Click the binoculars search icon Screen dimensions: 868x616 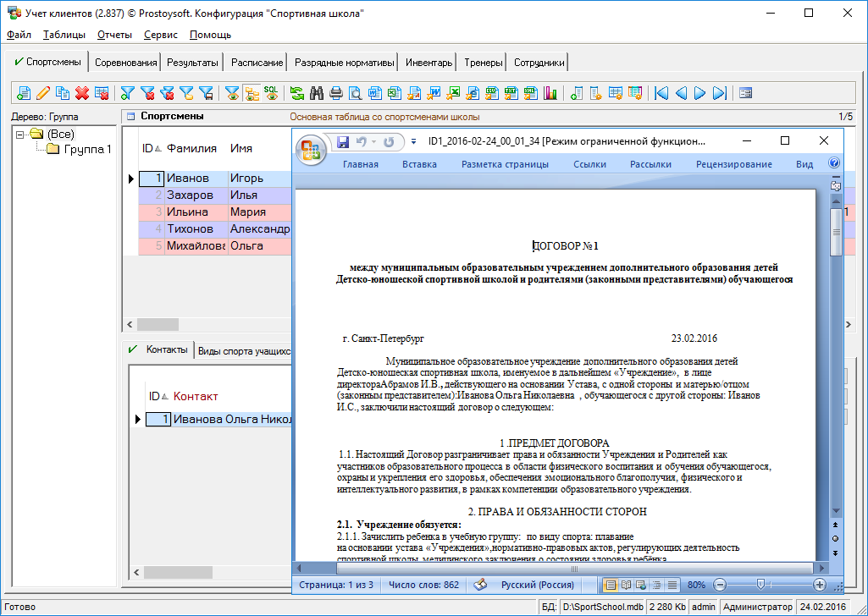point(318,93)
